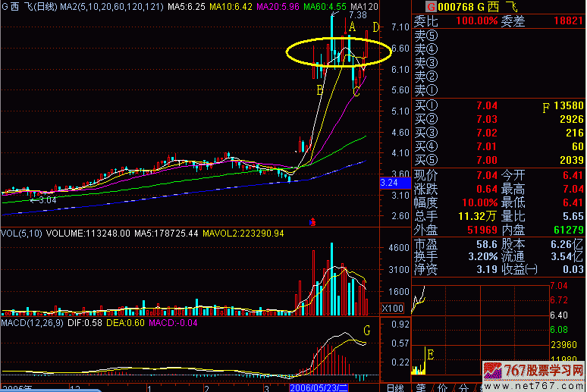Image resolution: width=587 pixels, height=392 pixels.
Task: Click the blue 3.24 price tag on axis
Action: tap(390, 183)
